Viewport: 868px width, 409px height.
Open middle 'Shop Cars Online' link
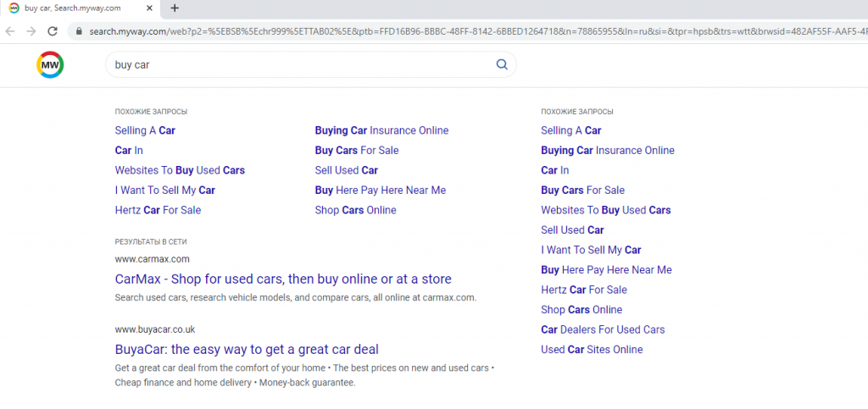click(x=356, y=210)
